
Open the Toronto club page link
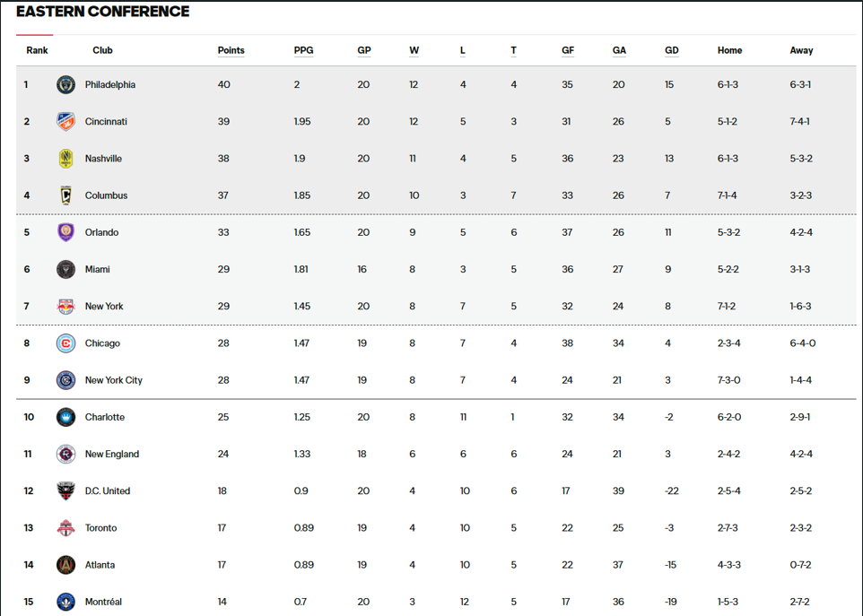coord(100,528)
